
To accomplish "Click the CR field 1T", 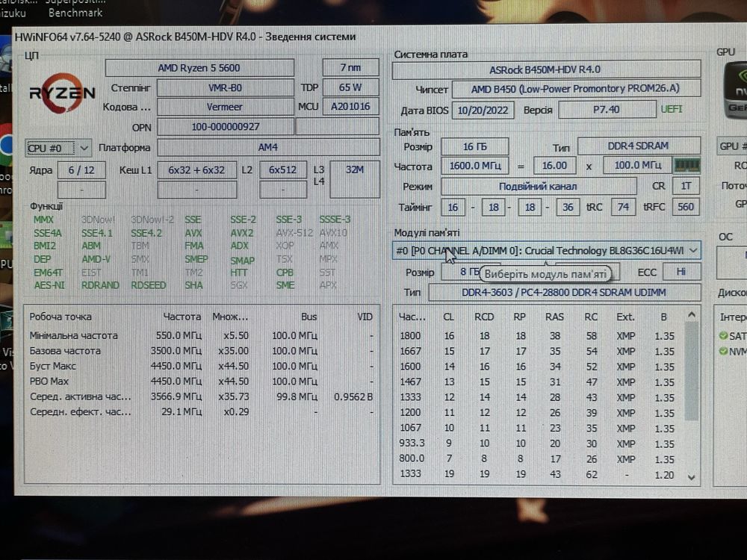I will pos(686,186).
